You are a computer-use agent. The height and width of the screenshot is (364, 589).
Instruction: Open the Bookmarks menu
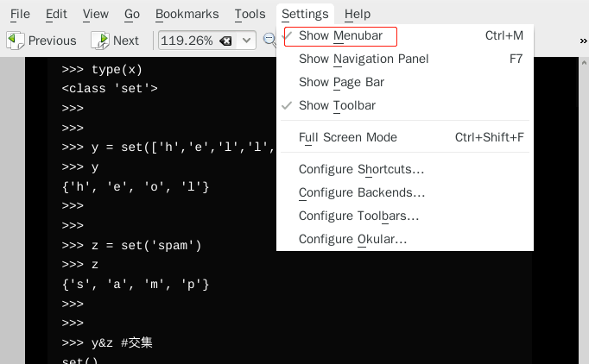(x=187, y=15)
